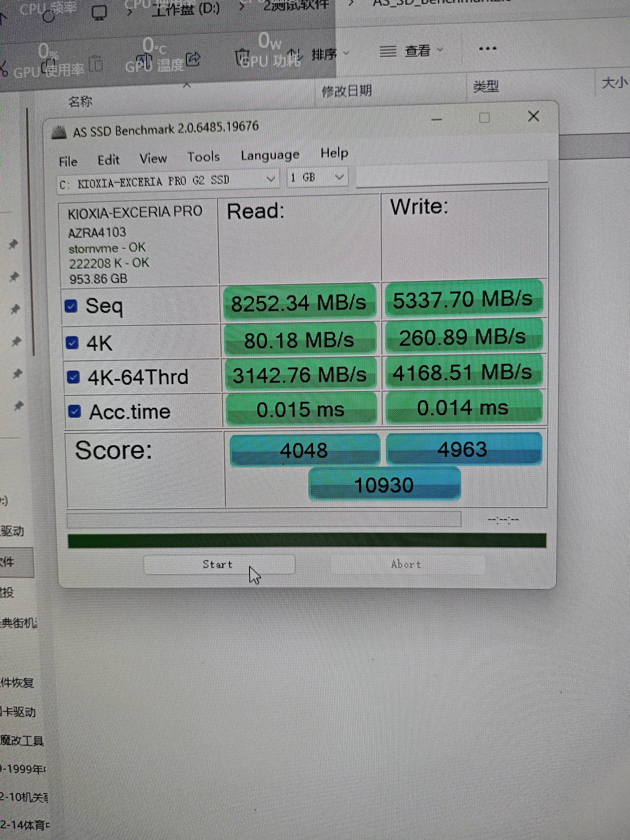630x840 pixels.
Task: Click the dark green progress bar
Action: pos(307,540)
